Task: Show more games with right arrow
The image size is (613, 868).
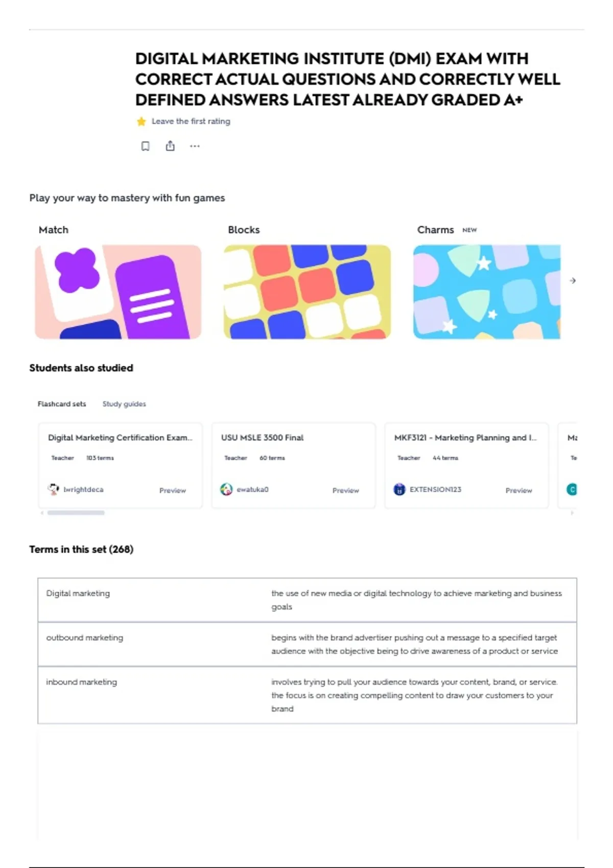Action: (573, 280)
